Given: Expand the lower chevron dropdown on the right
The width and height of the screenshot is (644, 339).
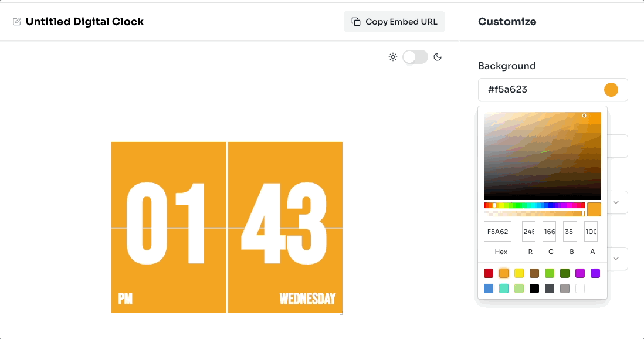Looking at the screenshot, I should click(616, 258).
